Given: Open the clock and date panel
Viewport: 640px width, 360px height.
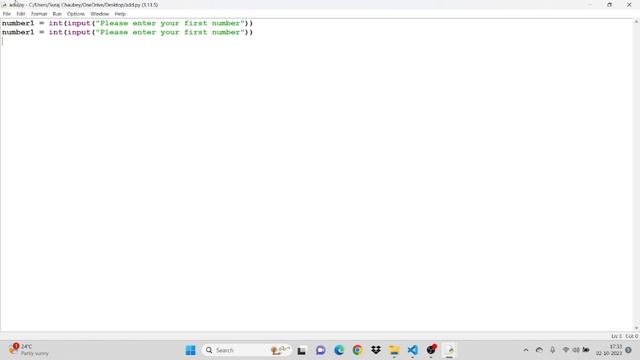Looking at the screenshot, I should point(609,350).
